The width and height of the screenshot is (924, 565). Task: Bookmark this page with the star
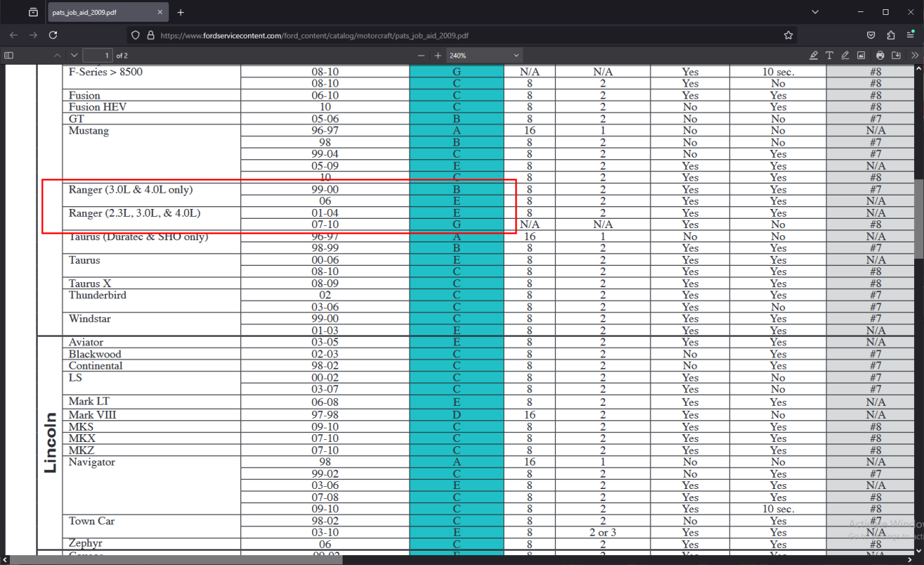[x=788, y=35]
